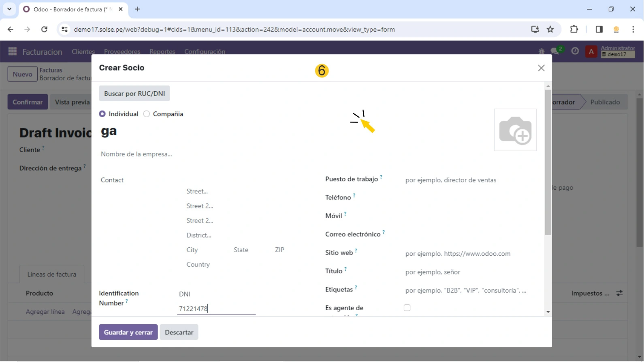Select the Individual radio option

click(102, 114)
